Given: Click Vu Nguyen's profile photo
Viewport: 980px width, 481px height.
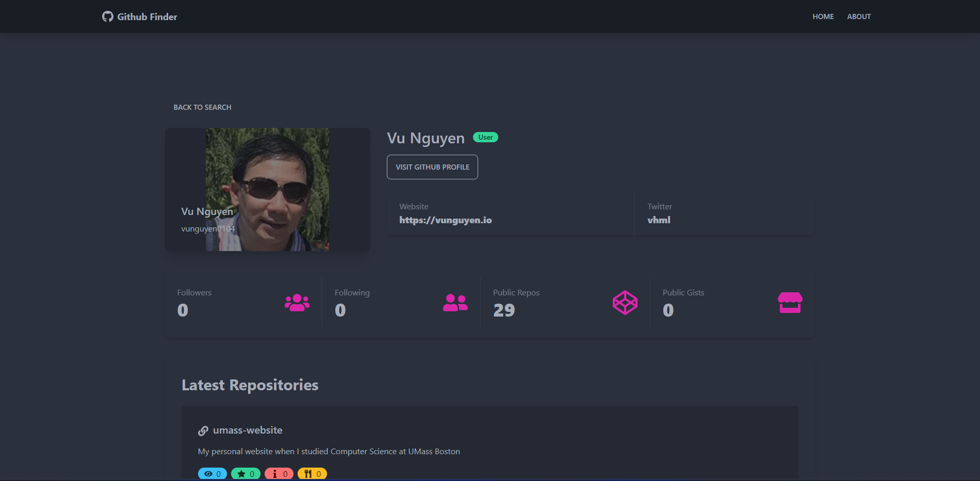Looking at the screenshot, I should (x=267, y=189).
